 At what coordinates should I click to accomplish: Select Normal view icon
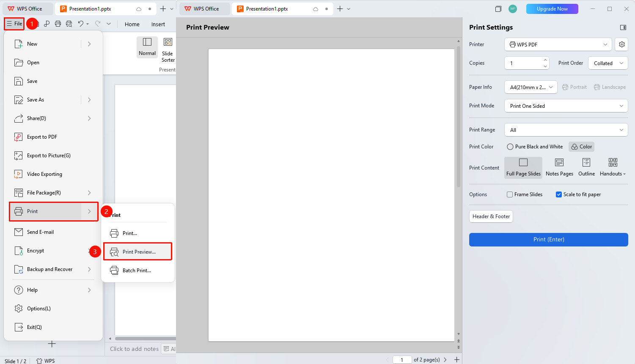click(147, 47)
